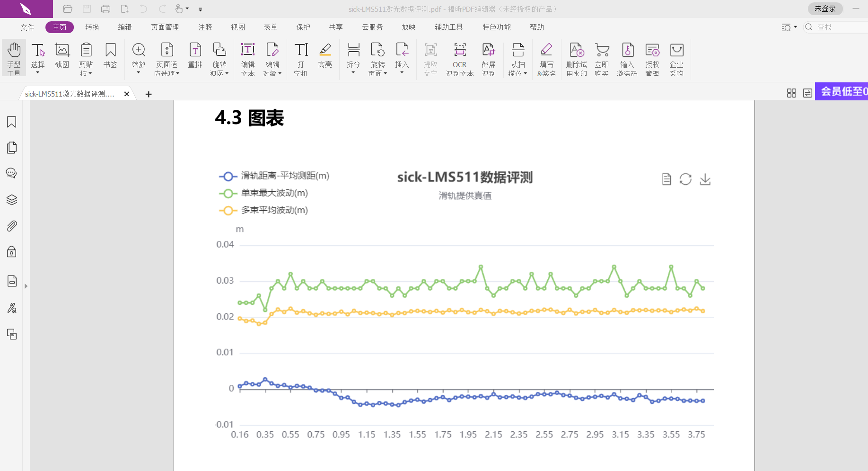Open the Layers panel in sidebar
Image resolution: width=868 pixels, height=471 pixels.
click(12, 200)
